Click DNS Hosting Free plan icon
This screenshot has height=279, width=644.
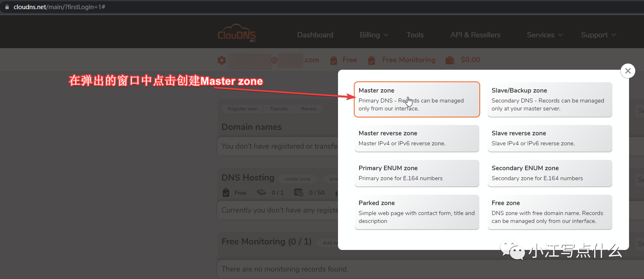point(226,193)
